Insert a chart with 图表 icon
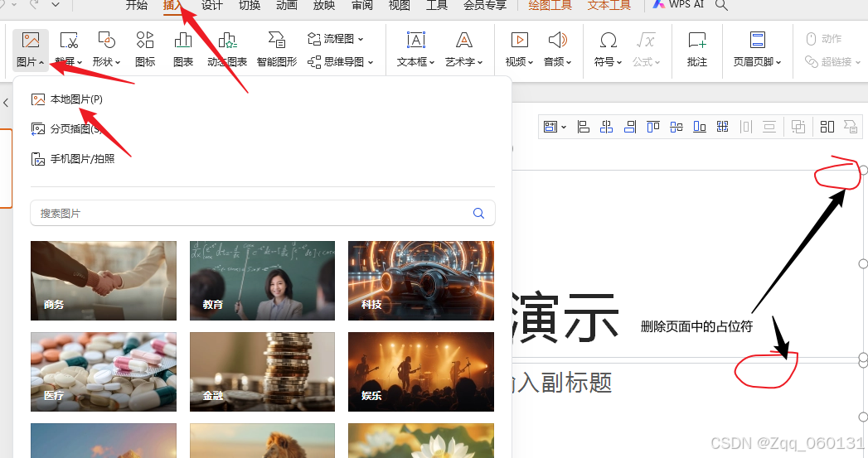The height and width of the screenshot is (458, 868). [182, 41]
